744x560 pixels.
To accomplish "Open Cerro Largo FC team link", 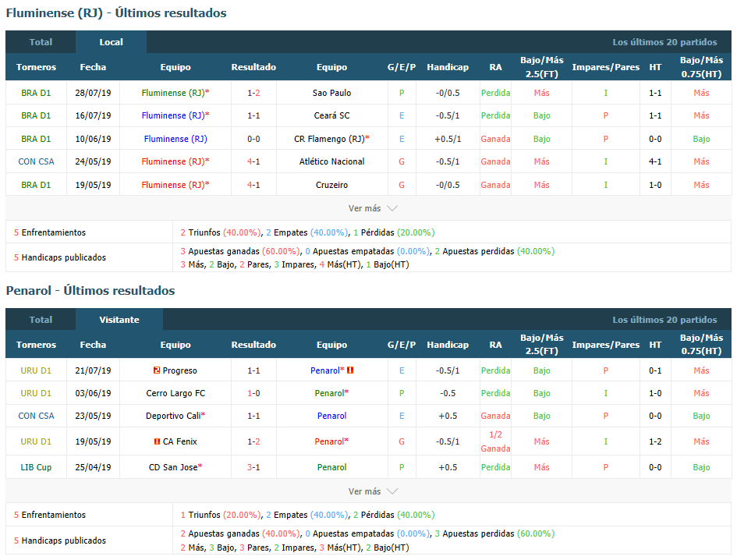I will click(175, 393).
